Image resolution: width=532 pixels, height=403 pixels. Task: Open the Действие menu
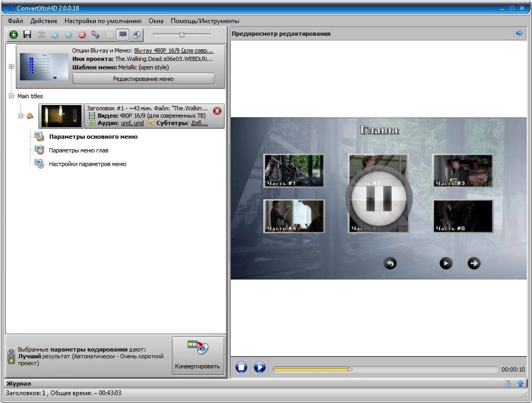coord(44,21)
